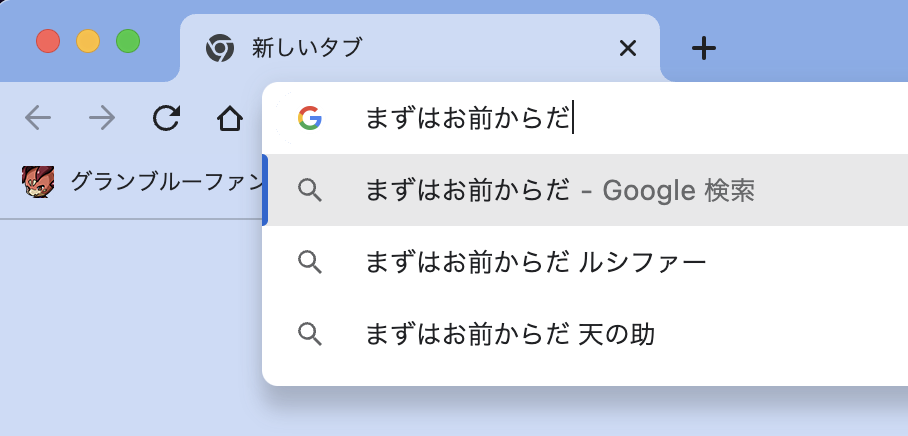This screenshot has width=908, height=436.
Task: Open a new tab with plus button
Action: click(x=704, y=48)
